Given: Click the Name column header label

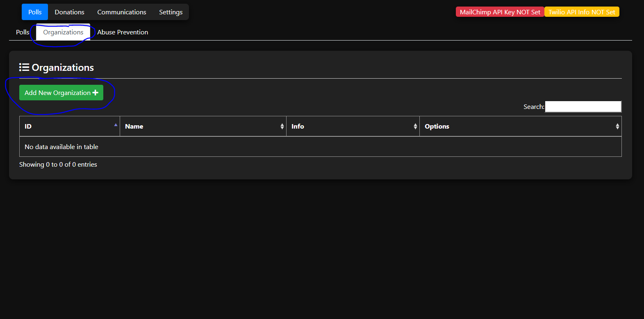Looking at the screenshot, I should point(134,127).
